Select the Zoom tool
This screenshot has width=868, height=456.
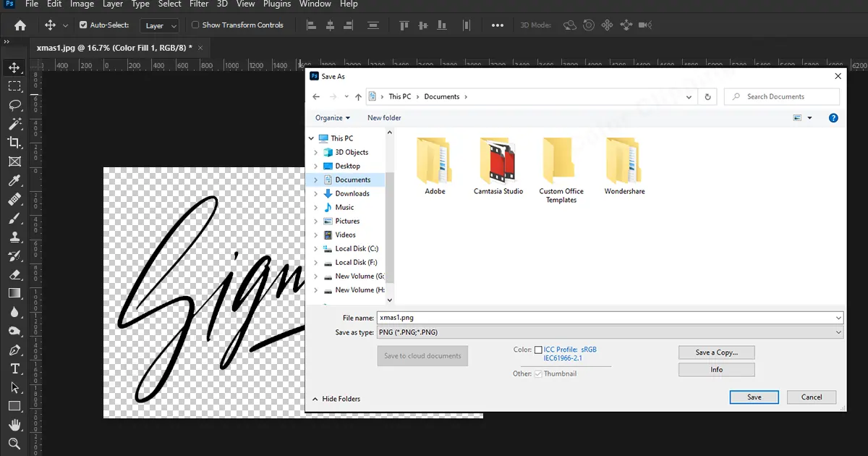pos(14,444)
